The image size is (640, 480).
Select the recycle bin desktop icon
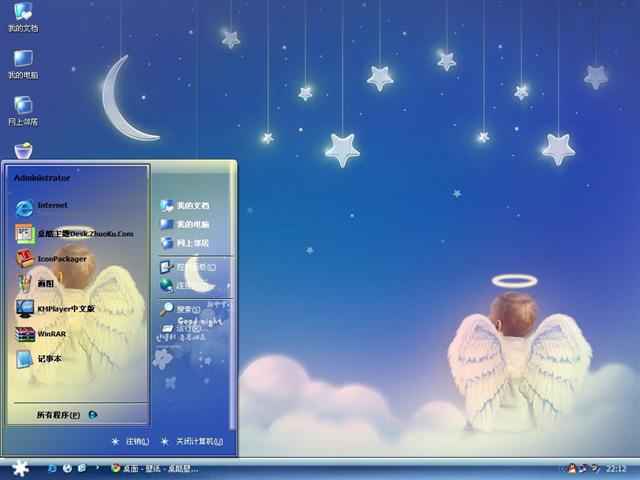[23, 151]
